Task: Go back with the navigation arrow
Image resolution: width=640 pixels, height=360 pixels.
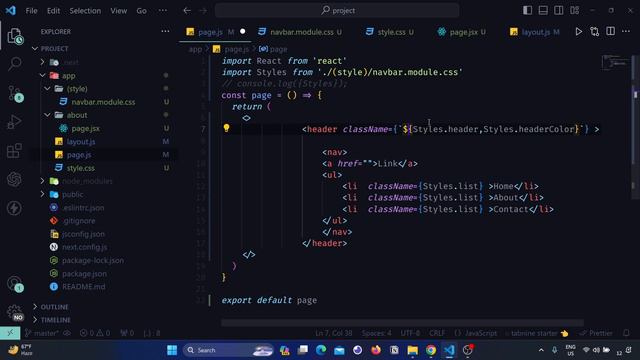Action: (x=187, y=11)
